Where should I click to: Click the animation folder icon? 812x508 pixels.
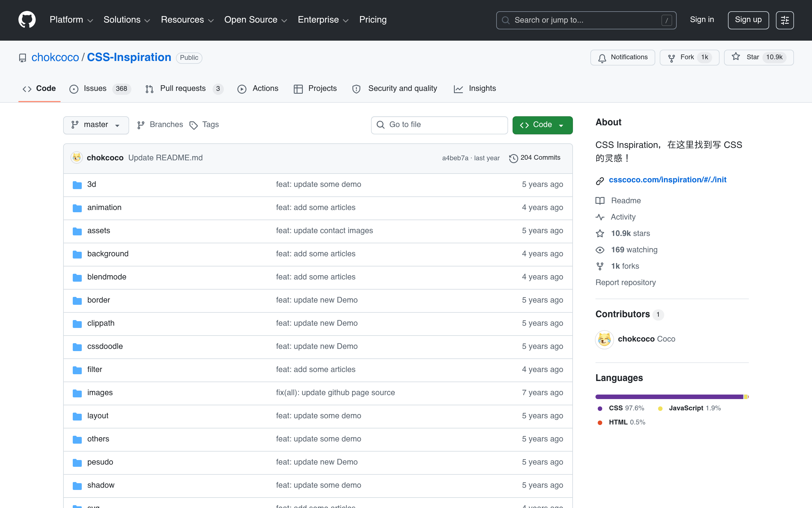[77, 208]
